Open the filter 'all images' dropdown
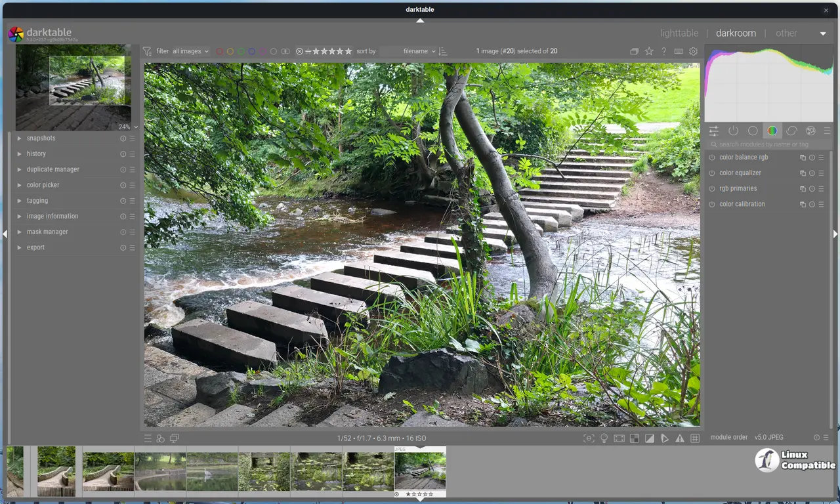The width and height of the screenshot is (840, 504). pos(190,51)
